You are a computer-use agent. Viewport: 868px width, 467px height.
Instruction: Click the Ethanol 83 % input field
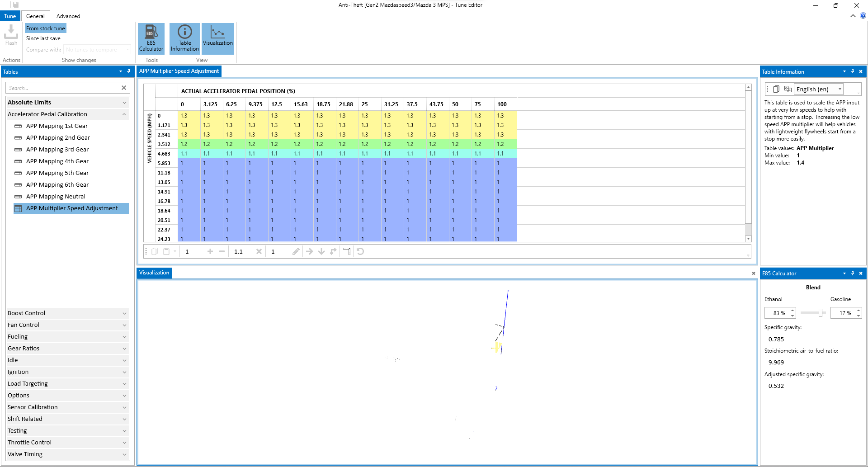tap(777, 313)
